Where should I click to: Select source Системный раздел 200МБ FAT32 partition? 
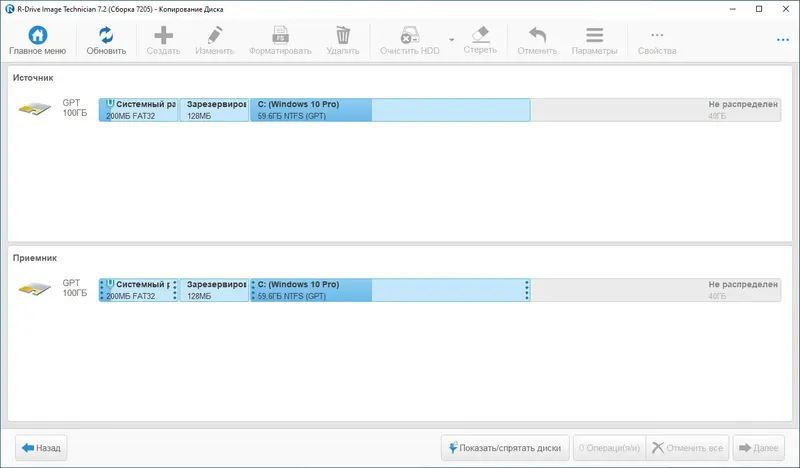[138, 110]
